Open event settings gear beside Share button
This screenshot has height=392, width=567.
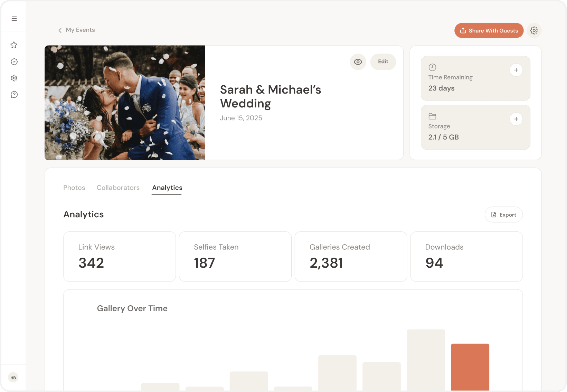point(534,30)
